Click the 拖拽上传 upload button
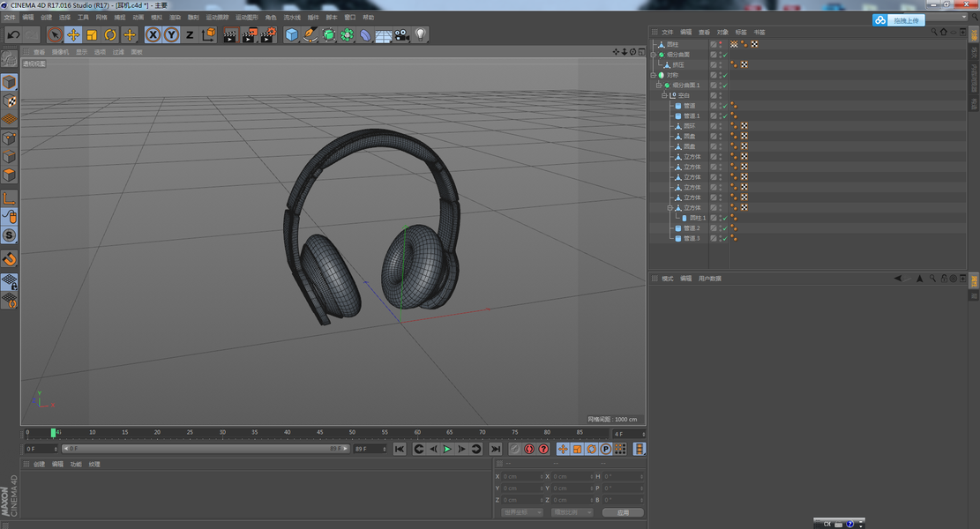980x529 pixels. 898,20
